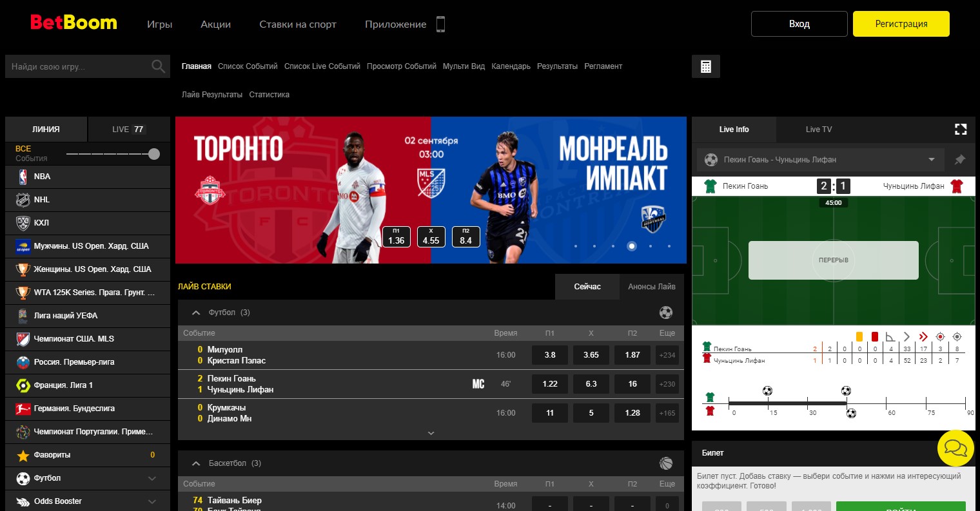Screen dimensions: 980x511
Task: Click the trophy icon for WTA 125K Series
Action: tap(23, 293)
